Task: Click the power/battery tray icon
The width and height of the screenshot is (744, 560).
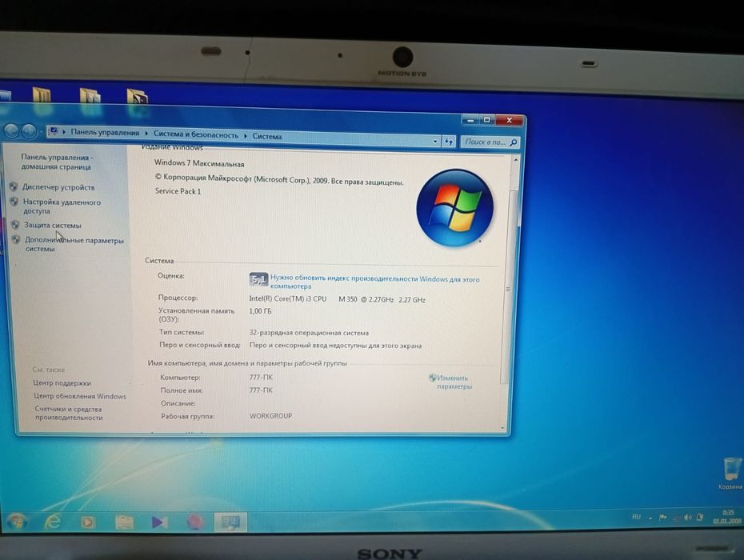Action: coord(699,518)
